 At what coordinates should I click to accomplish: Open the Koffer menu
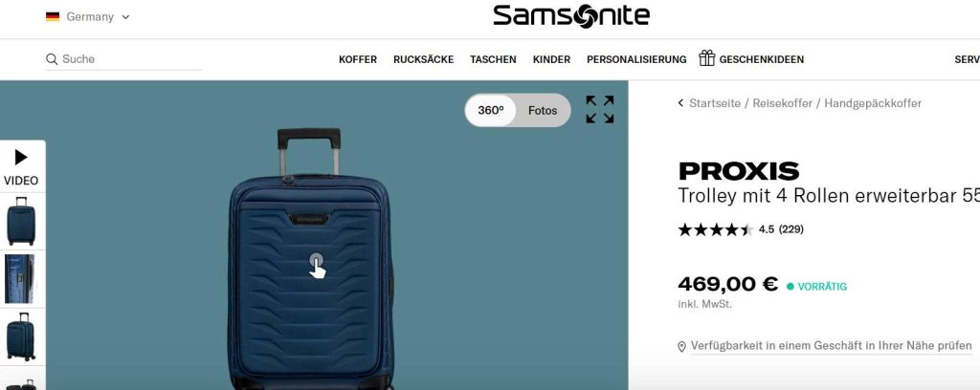pyautogui.click(x=358, y=59)
